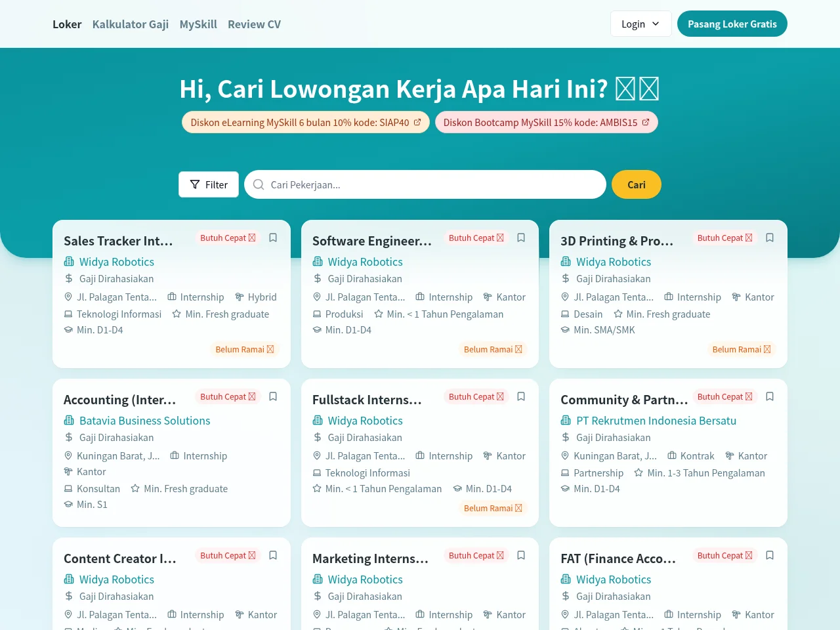Open the Diskon eLearning MySkill promo link
The width and height of the screenshot is (840, 630).
click(306, 122)
